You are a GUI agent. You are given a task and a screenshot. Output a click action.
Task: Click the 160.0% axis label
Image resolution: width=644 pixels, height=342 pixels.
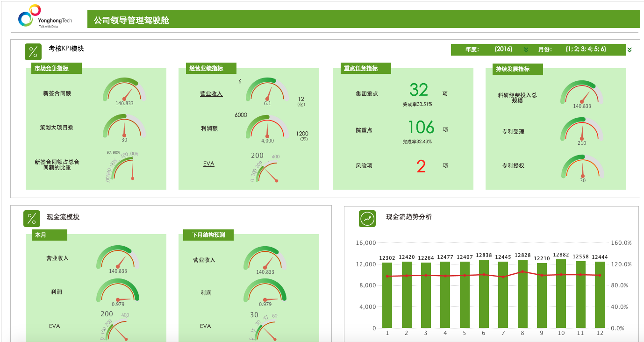621,243
